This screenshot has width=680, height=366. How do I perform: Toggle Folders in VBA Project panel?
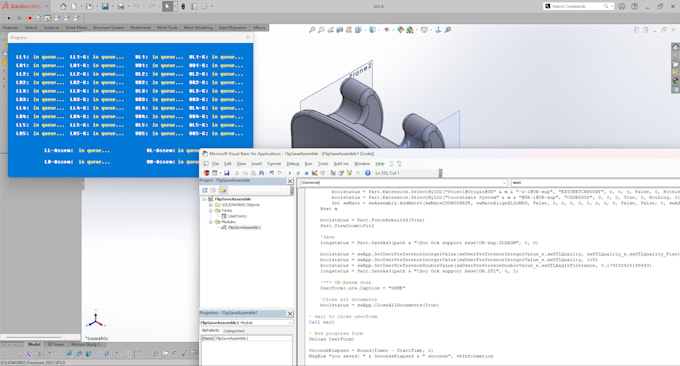tap(223, 190)
